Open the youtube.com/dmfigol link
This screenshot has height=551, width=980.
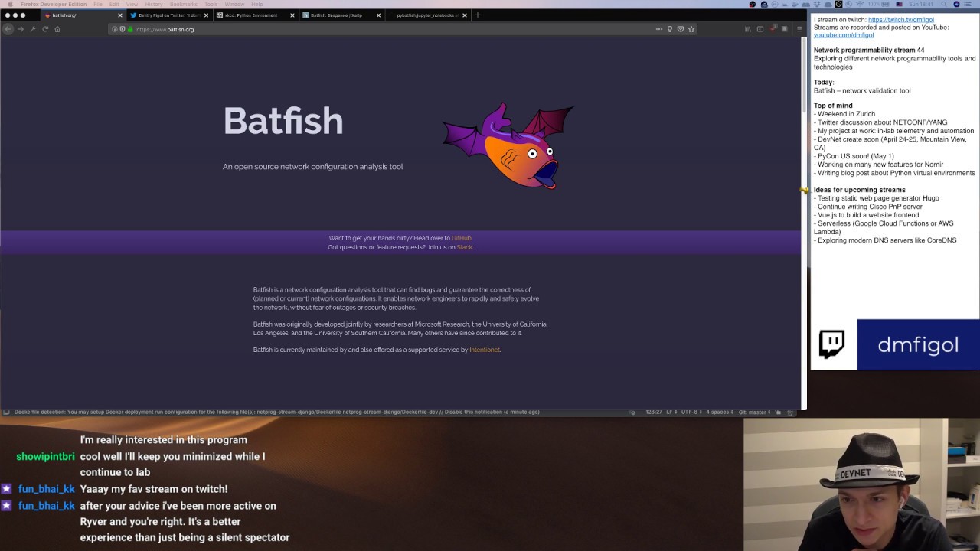pos(843,34)
